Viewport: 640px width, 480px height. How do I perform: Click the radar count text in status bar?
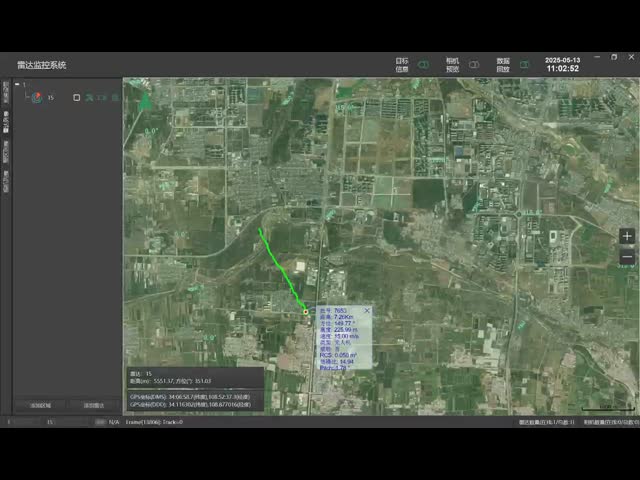click(x=547, y=422)
